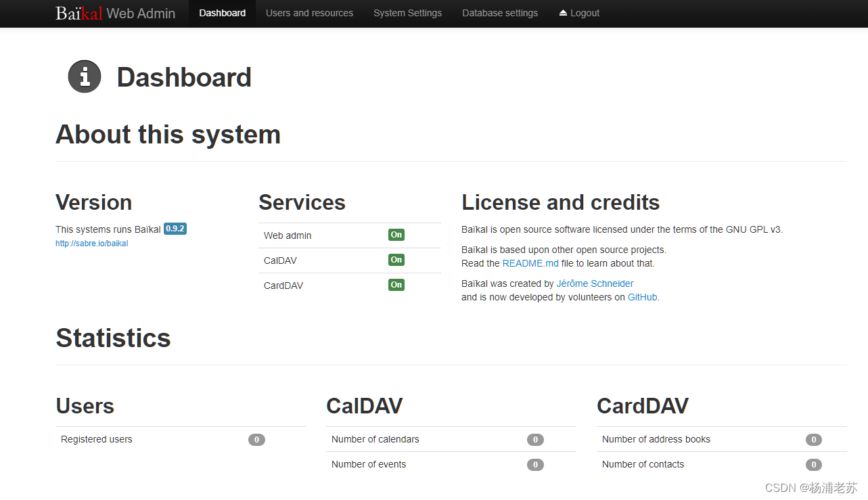This screenshot has width=868, height=500.
Task: Click the Web admin On badge
Action: 396,235
